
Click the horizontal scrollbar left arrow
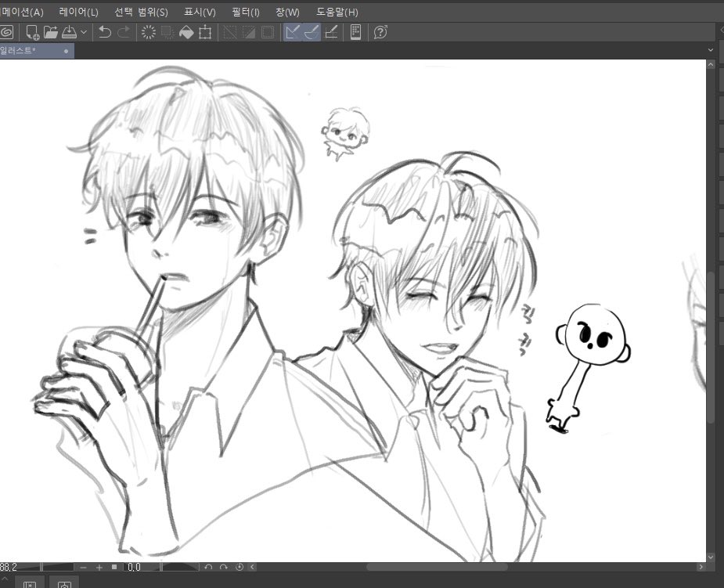coord(253,567)
